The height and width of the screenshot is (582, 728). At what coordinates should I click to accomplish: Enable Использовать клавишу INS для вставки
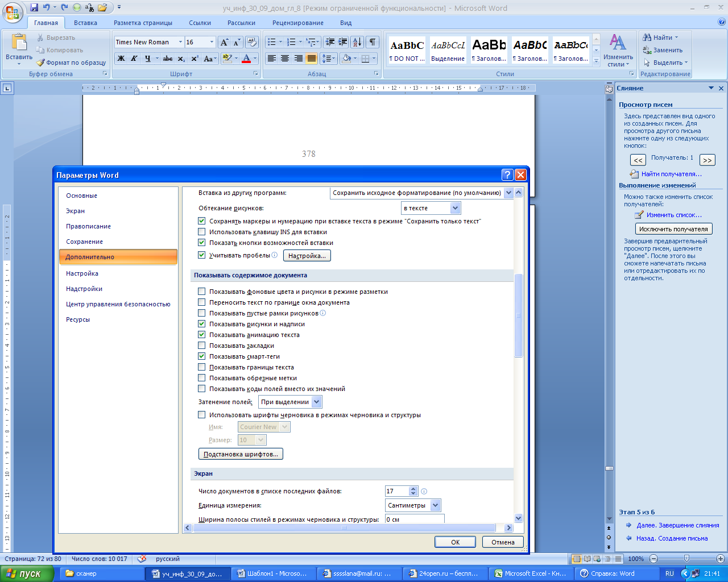[x=201, y=232]
